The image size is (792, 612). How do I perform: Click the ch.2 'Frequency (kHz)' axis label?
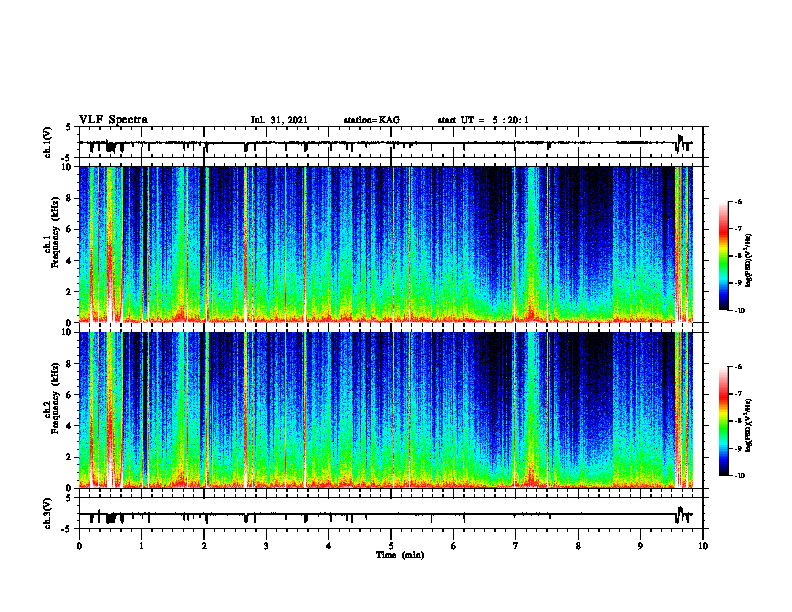pos(55,399)
